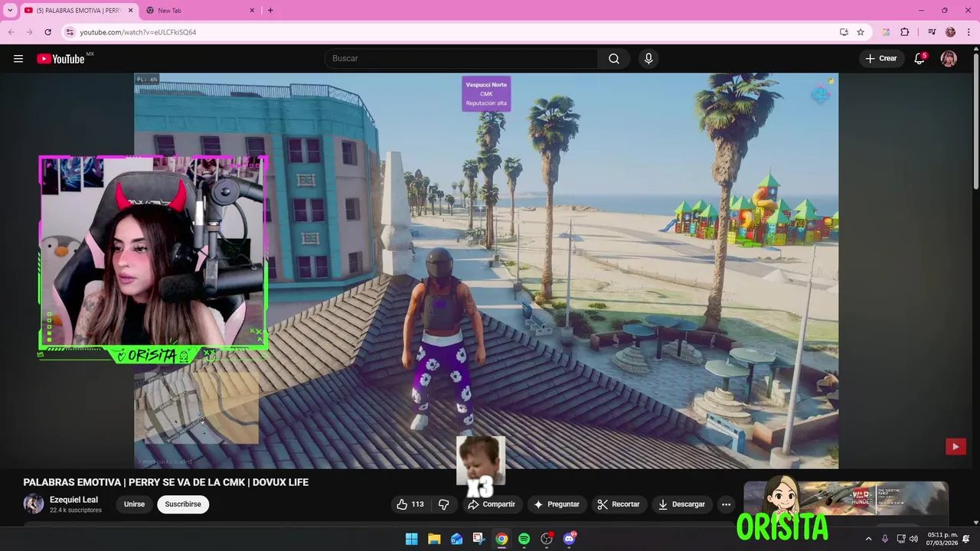This screenshot has width=980, height=551.
Task: Click the Descargar button
Action: tap(681, 504)
